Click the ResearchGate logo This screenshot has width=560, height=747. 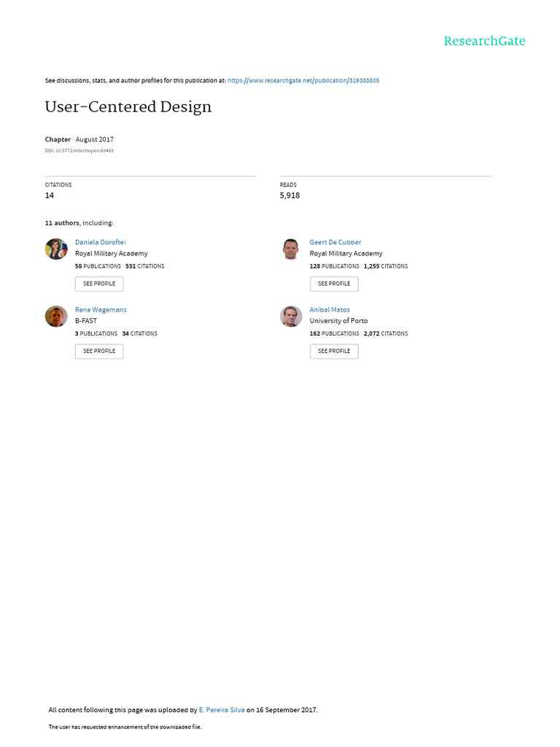tap(484, 41)
